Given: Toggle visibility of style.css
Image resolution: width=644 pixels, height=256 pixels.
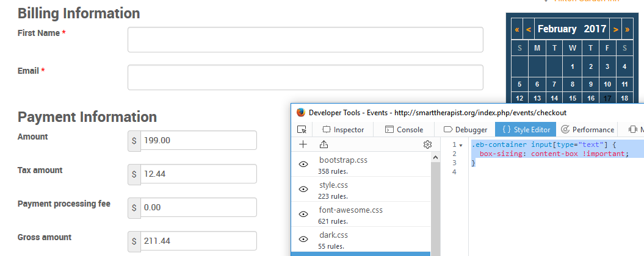Looking at the screenshot, I should click(303, 190).
